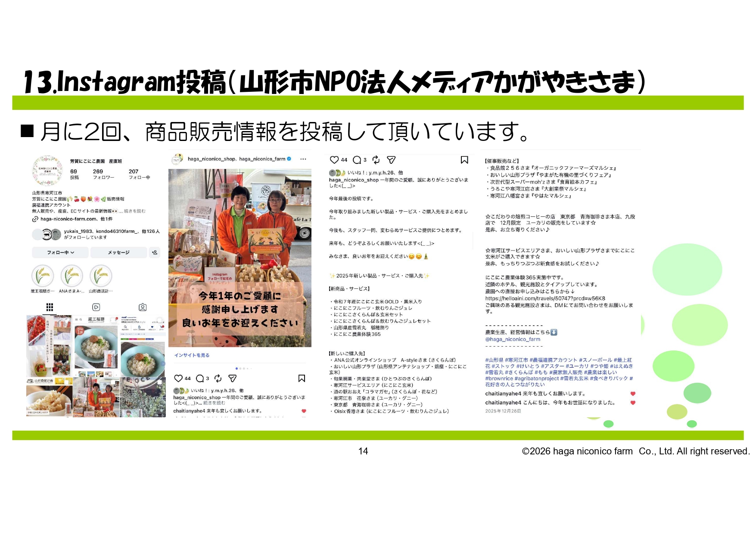The image size is (756, 535).
Task: Click the comment bubble icon below the carousel dots
Action: (200, 379)
